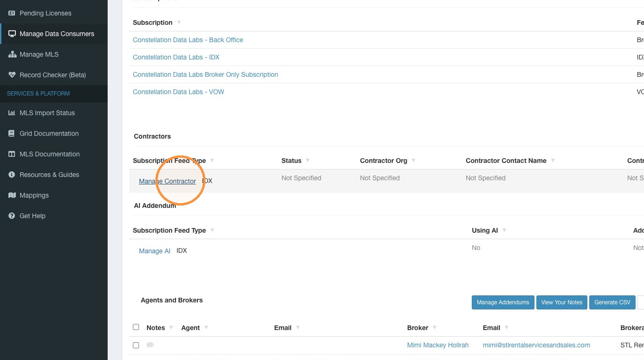Open the note bubble in Mimi Mackey Hollrah's row
This screenshot has width=644, height=360.
point(150,345)
